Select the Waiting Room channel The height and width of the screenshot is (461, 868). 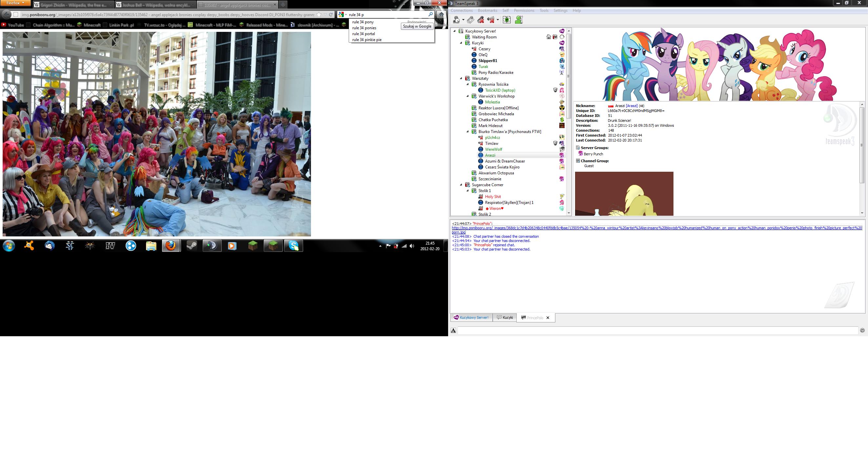pos(484,37)
